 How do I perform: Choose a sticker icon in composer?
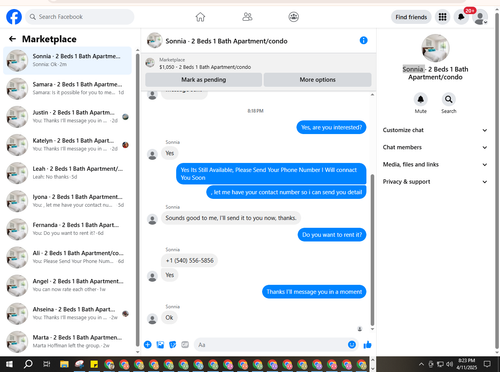pyautogui.click(x=173, y=345)
